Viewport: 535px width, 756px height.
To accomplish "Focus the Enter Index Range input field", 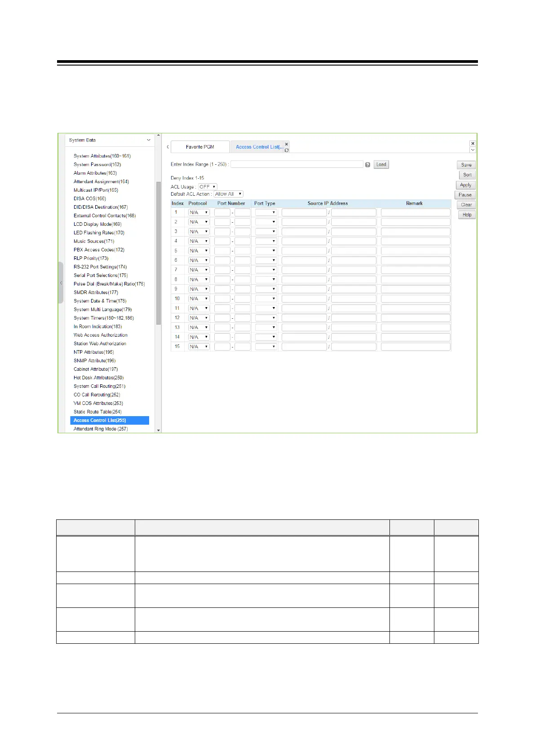I will tap(297, 164).
